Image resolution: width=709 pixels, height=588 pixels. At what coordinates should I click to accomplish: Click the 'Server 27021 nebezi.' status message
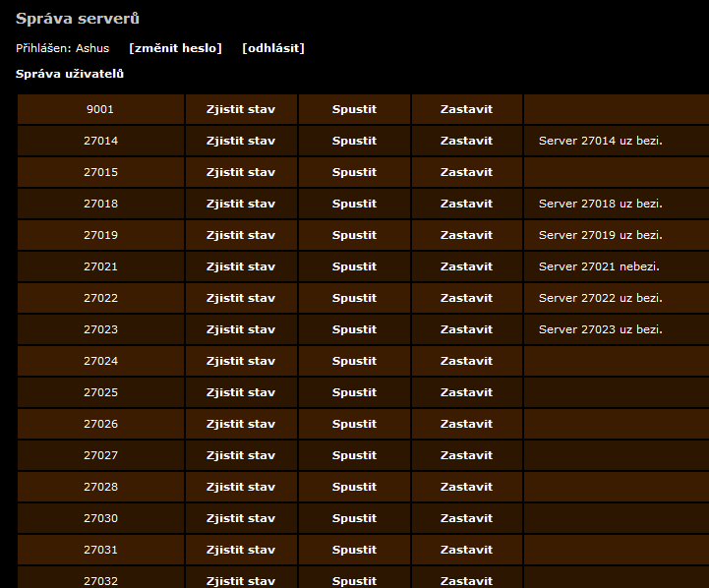click(599, 266)
